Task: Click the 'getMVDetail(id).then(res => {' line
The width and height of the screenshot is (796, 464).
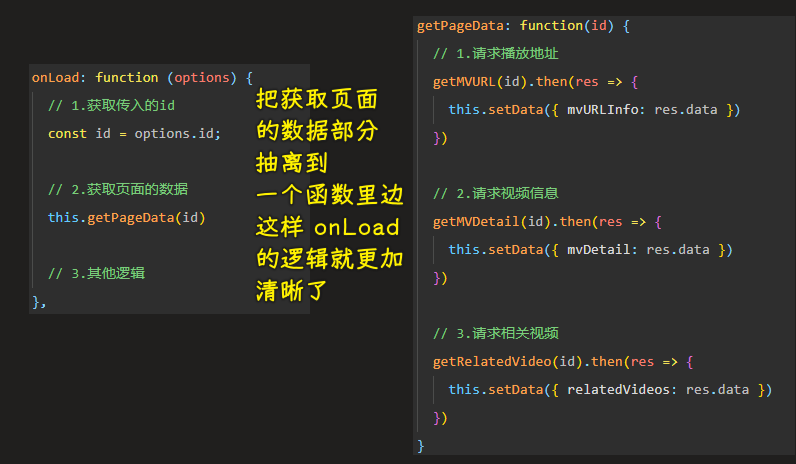Action: [x=547, y=222]
